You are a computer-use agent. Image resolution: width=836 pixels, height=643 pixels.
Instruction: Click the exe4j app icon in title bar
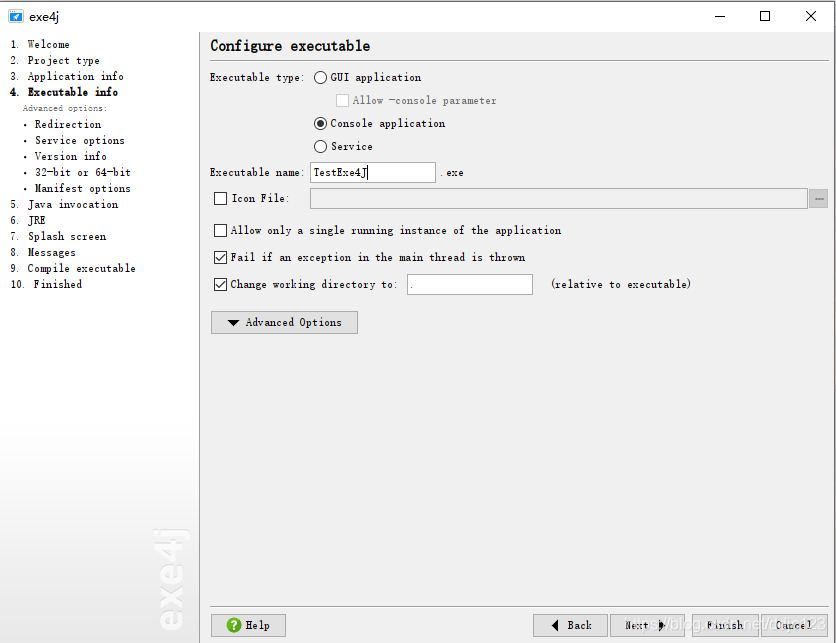click(16, 17)
